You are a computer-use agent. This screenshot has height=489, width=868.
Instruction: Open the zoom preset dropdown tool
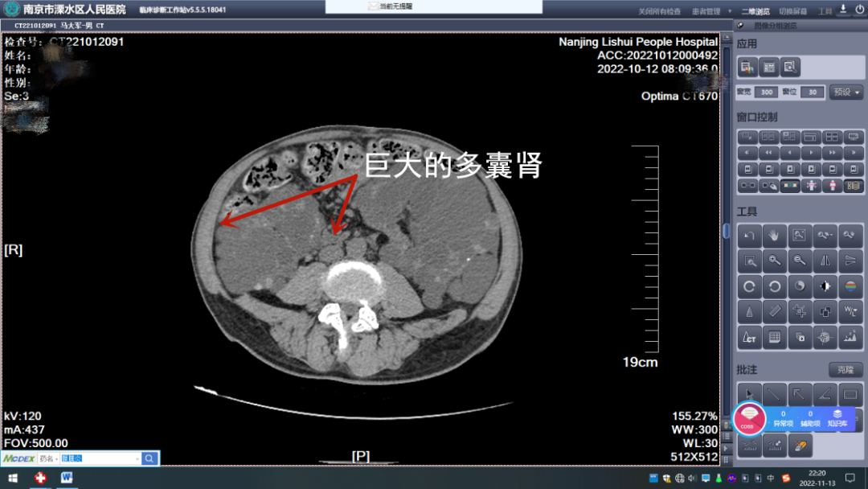825,236
